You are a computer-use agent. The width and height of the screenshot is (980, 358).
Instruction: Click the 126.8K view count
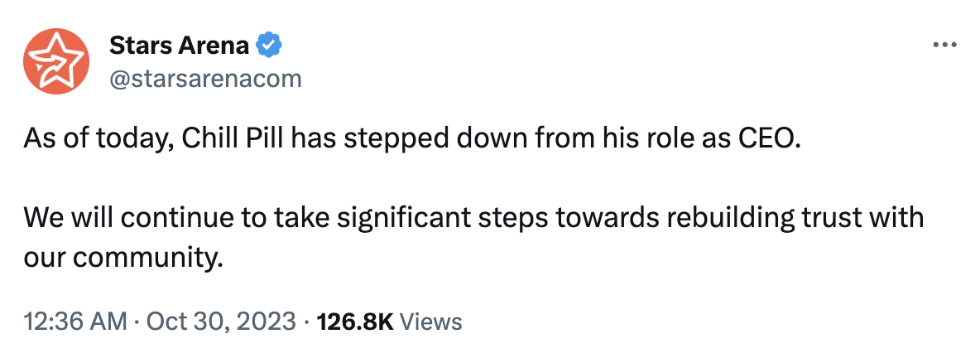[x=354, y=321]
